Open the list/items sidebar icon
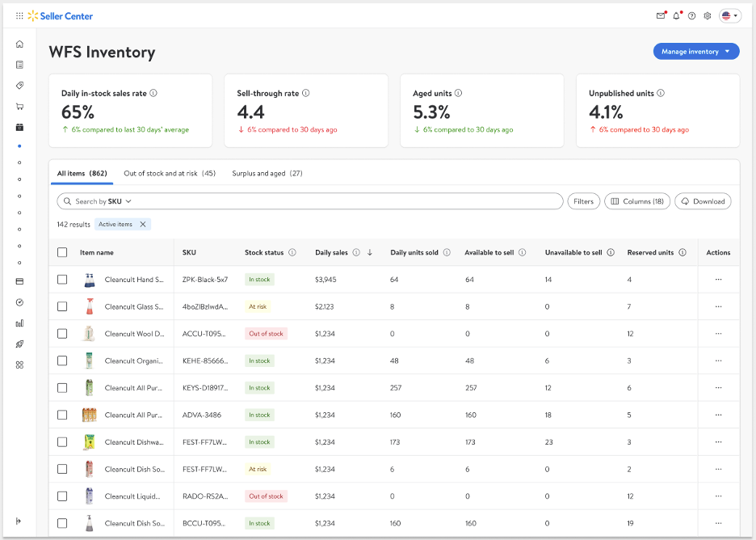Image resolution: width=756 pixels, height=540 pixels. click(19, 65)
